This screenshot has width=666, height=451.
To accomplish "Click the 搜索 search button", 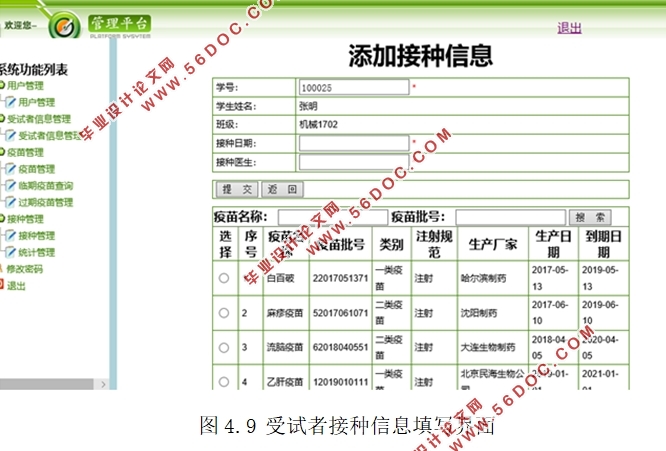I will (x=590, y=217).
